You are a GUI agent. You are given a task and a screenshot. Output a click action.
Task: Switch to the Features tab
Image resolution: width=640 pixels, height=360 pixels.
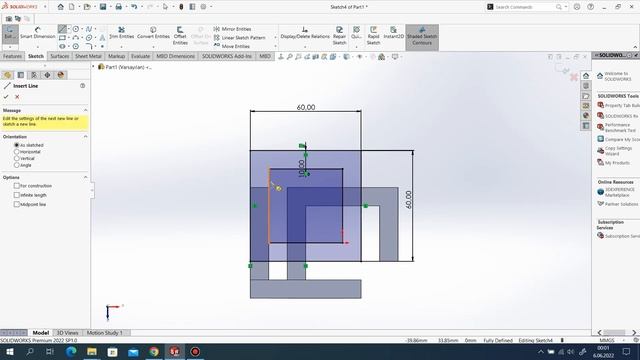12,56
